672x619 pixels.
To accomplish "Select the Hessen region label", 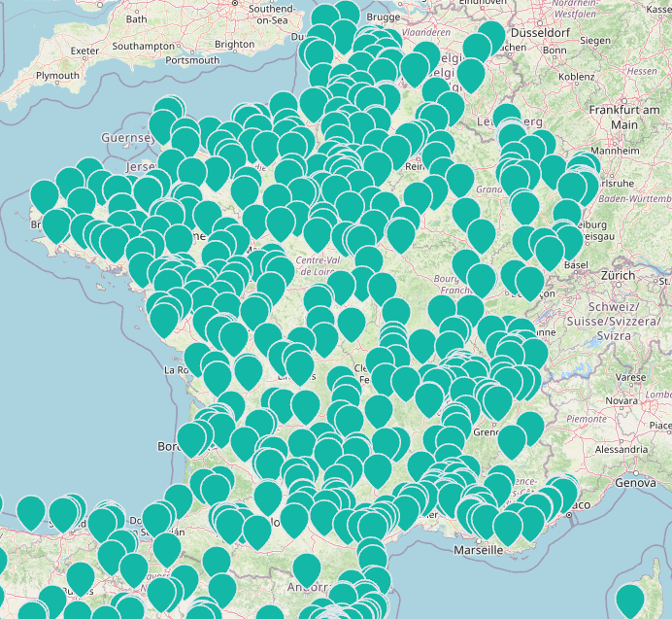I will point(642,71).
